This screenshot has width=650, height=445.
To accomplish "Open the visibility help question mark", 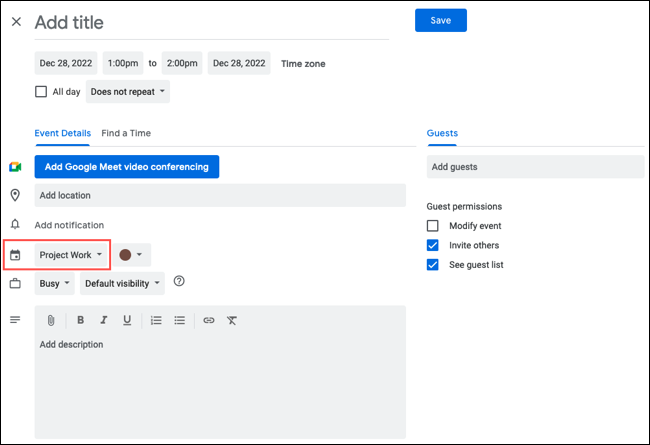I will (x=179, y=281).
